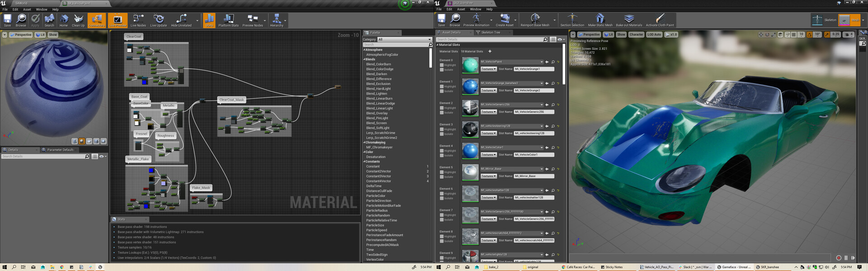Check Isolate for Element 2
This screenshot has width=868, height=271.
442,112
